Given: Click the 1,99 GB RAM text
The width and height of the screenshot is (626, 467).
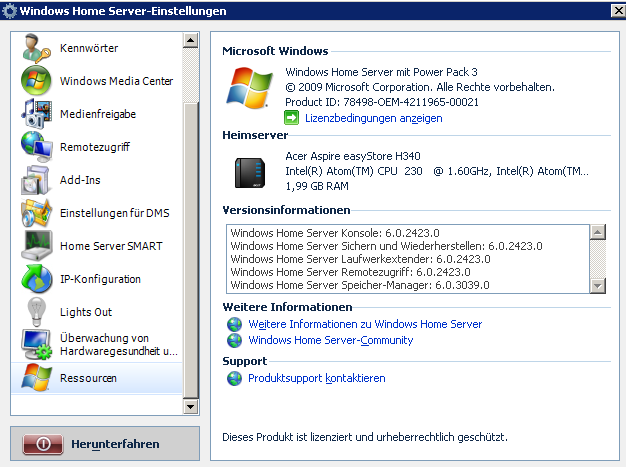Looking at the screenshot, I should pos(317,186).
